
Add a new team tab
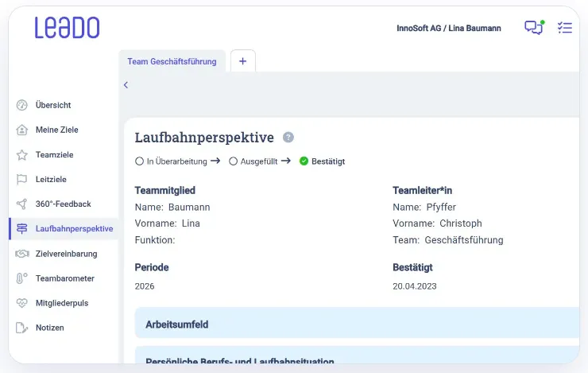click(x=243, y=61)
